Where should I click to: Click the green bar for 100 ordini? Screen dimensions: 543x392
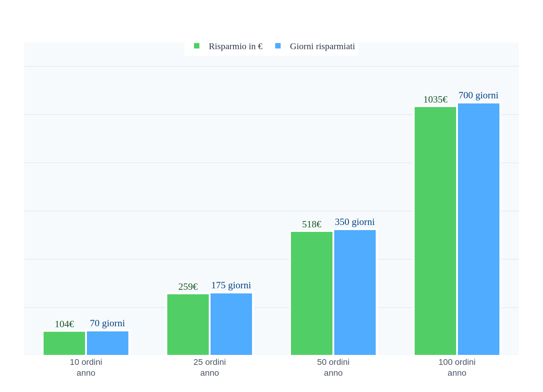pyautogui.click(x=435, y=231)
